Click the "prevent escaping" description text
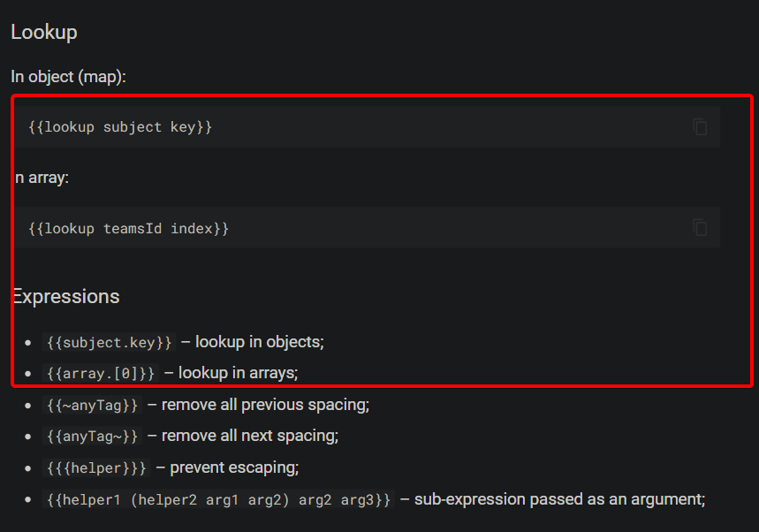This screenshot has height=532, width=759. [x=234, y=467]
